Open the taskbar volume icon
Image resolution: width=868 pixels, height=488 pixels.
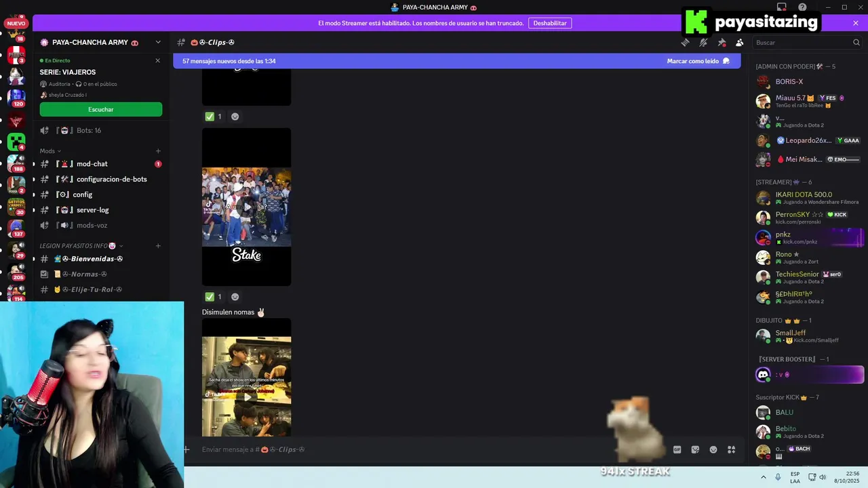pos(823,477)
